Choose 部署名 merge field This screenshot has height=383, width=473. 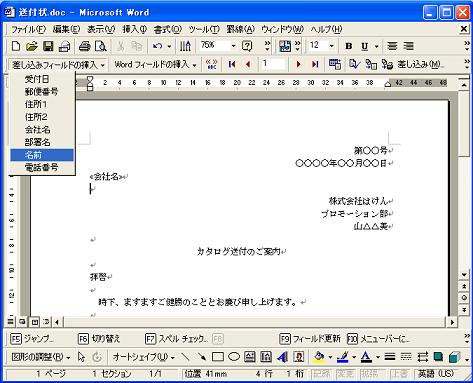coord(42,142)
